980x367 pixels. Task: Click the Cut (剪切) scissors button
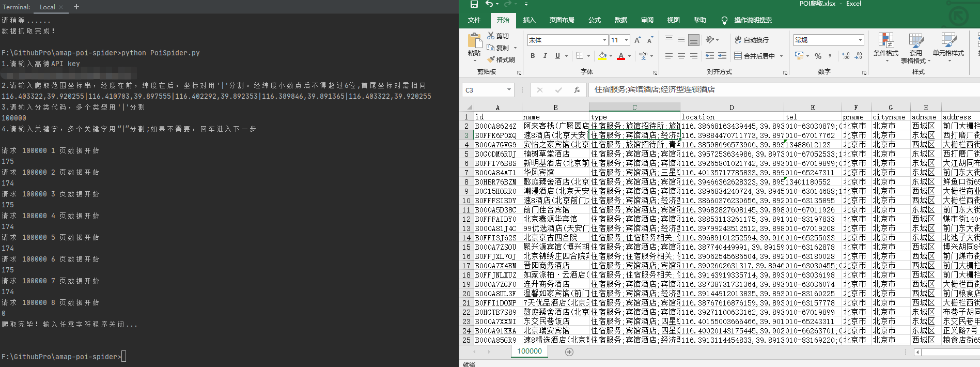point(498,36)
